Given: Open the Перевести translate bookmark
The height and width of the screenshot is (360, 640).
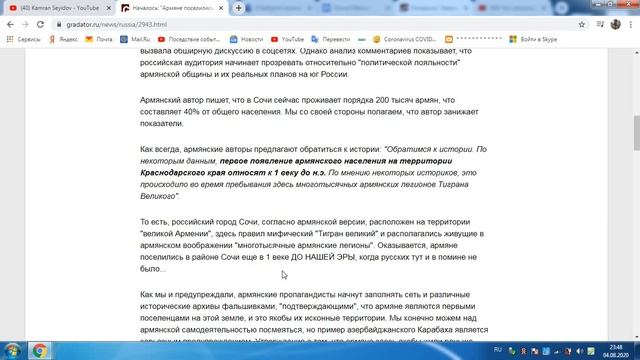Looking at the screenshot, I should (x=331, y=39).
